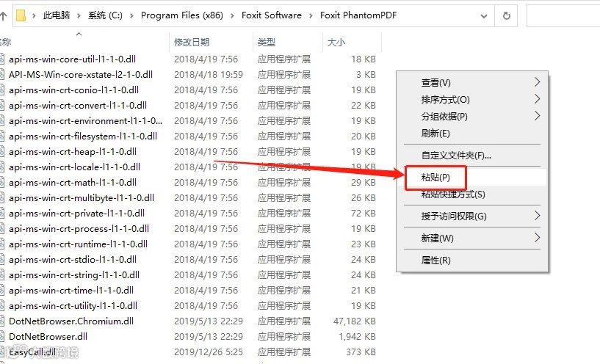Select file api-ms-win-crt-locale-l1-1-0.dll
Screen dimensions: 600x364
(75, 167)
